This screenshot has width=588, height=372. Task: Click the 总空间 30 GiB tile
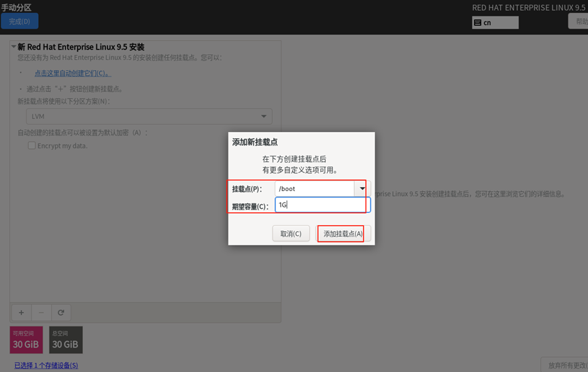[x=66, y=340]
